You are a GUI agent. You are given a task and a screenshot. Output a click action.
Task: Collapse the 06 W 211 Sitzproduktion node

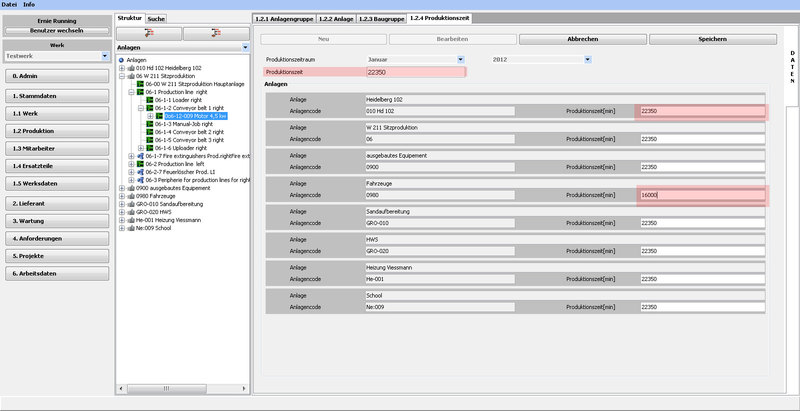click(x=121, y=76)
